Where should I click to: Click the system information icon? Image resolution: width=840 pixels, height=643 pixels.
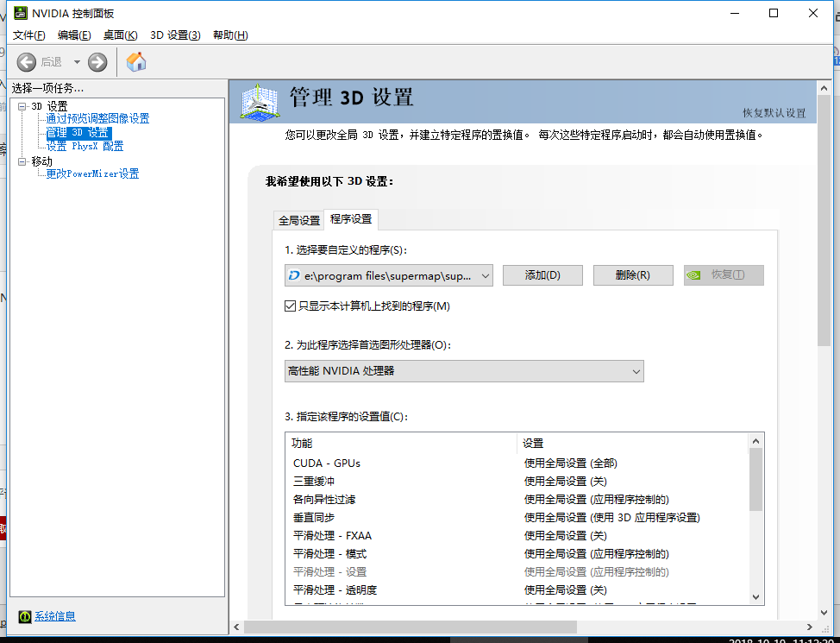(x=25, y=617)
